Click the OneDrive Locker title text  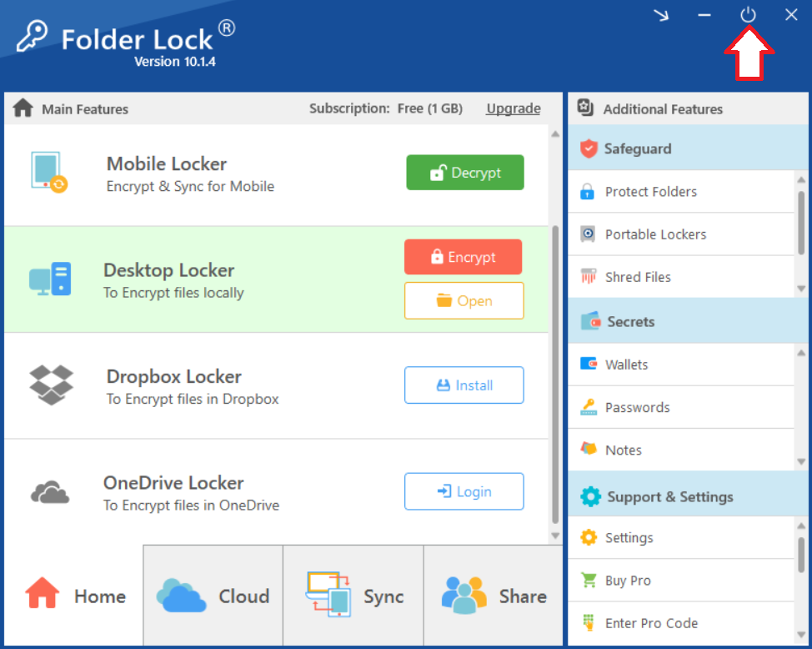click(x=173, y=483)
